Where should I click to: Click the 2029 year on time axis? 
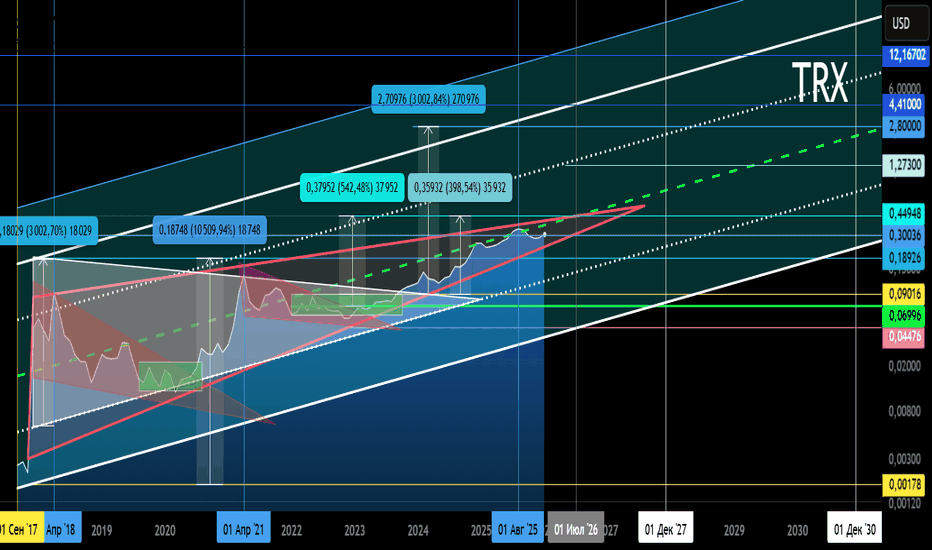point(734,530)
